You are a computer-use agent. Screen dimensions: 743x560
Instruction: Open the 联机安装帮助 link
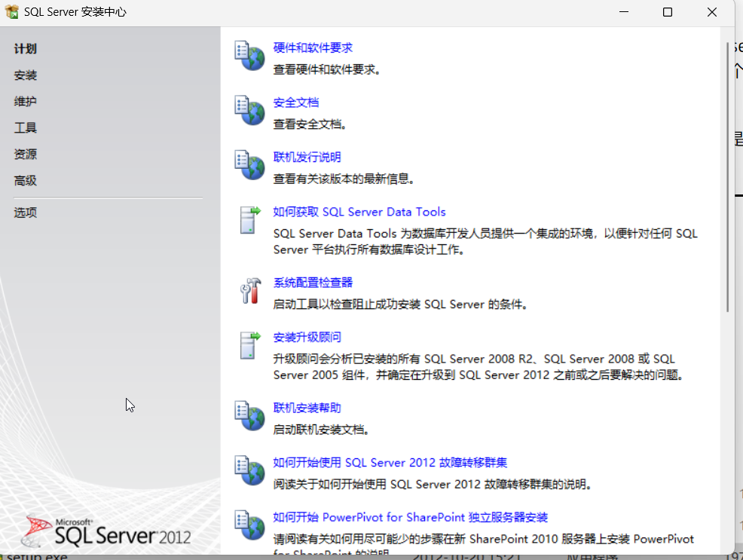307,408
